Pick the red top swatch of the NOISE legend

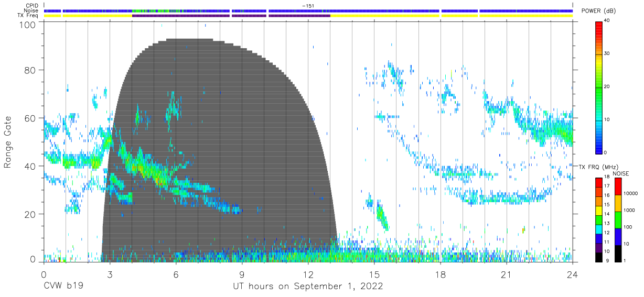tap(618, 186)
